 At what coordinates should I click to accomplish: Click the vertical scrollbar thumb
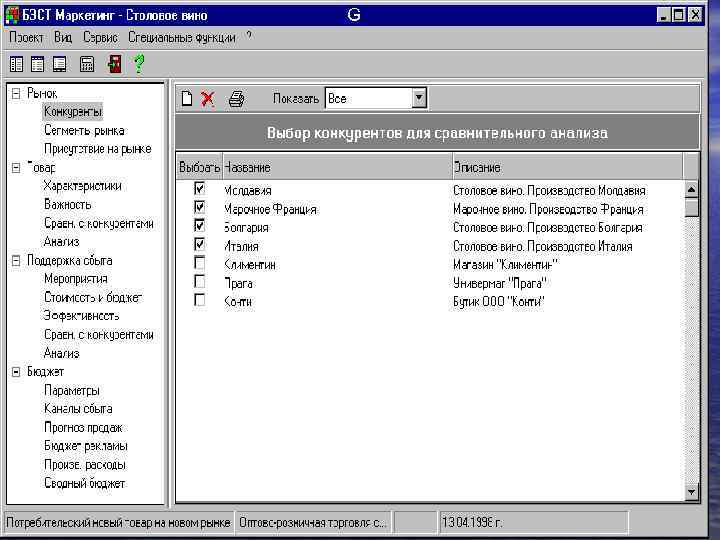[691, 207]
